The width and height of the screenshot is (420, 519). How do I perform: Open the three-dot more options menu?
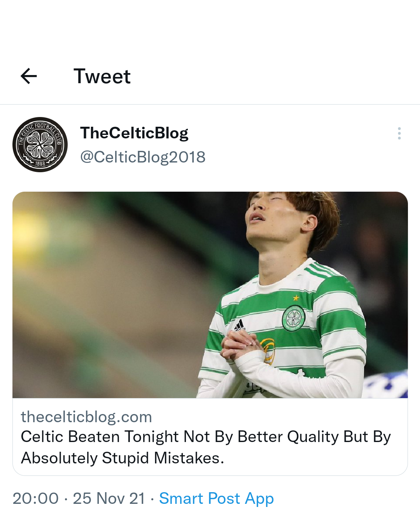(x=399, y=133)
